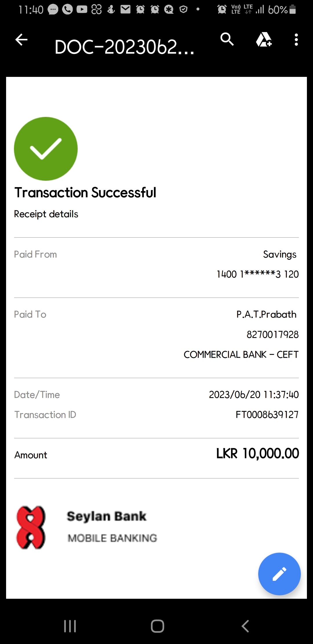This screenshot has height=644, width=313.
Task: Tap the masked savings account number
Action: pos(258,274)
